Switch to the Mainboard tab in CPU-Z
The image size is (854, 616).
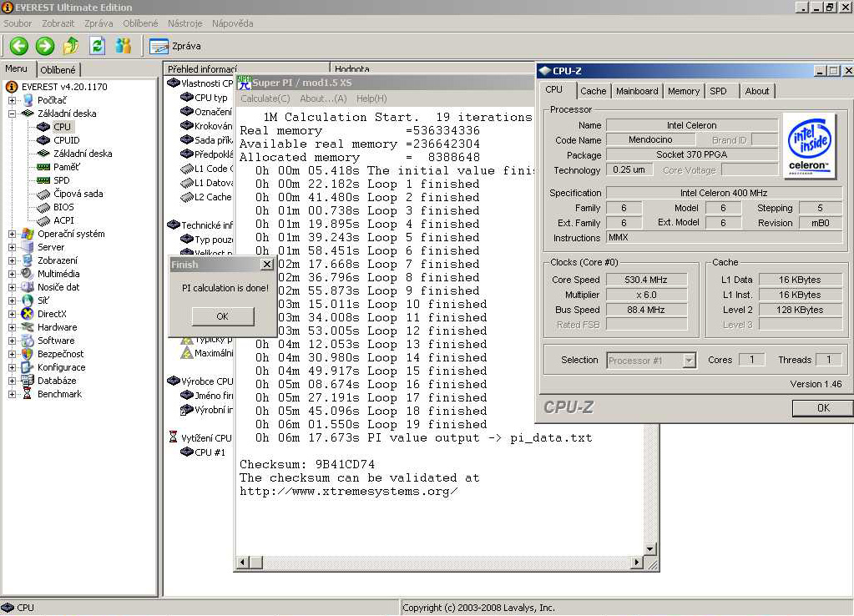pos(637,91)
